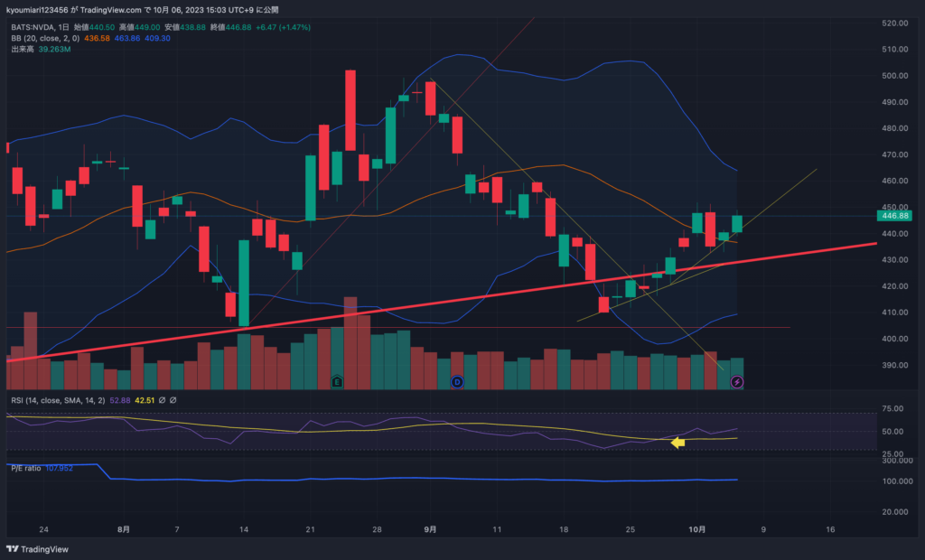The image size is (925, 560).
Task: Click the 480.00 price axis label
Action: click(x=895, y=128)
